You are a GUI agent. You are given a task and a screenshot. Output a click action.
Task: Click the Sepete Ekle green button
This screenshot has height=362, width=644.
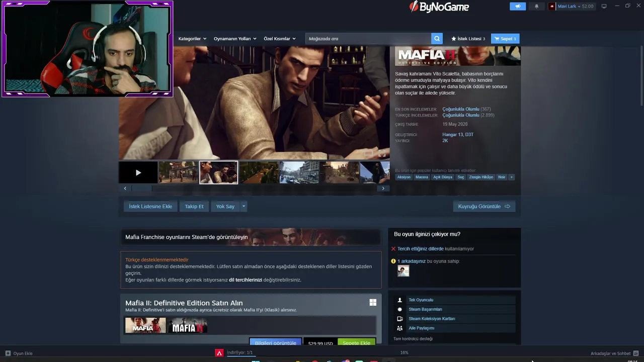click(x=356, y=342)
